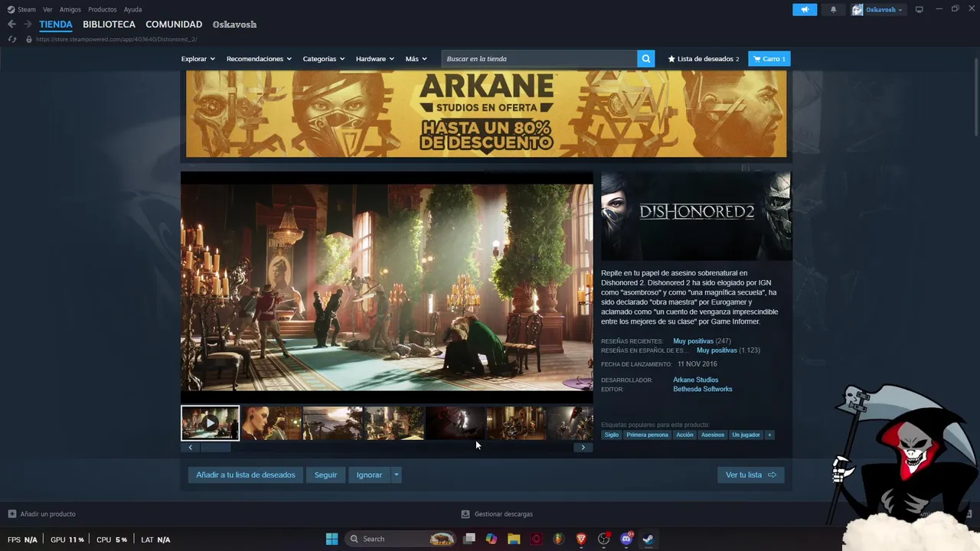Screen dimensions: 980x551
Task: Click the Steam taskbar icon
Action: pos(648,539)
